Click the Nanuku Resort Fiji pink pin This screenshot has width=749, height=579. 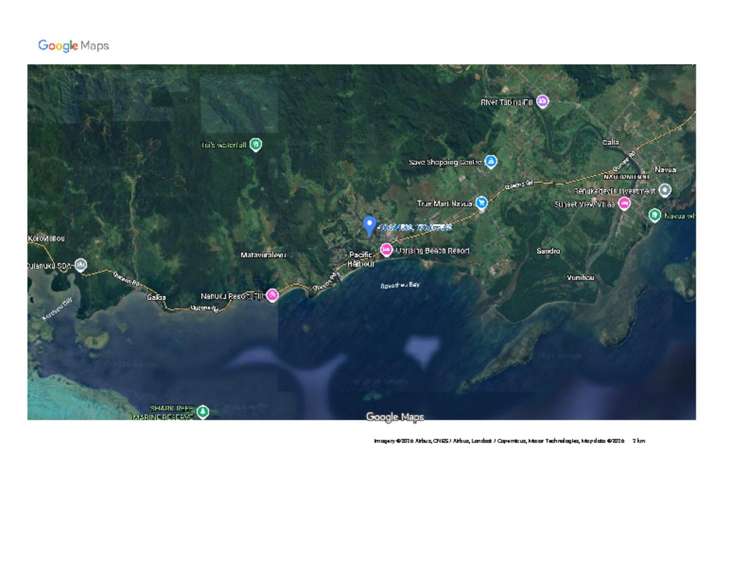pyautogui.click(x=272, y=296)
